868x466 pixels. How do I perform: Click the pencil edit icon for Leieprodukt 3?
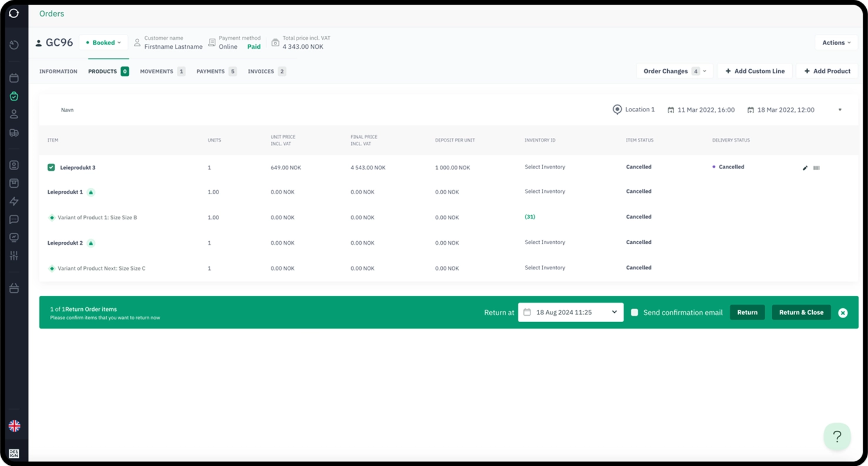(x=805, y=168)
